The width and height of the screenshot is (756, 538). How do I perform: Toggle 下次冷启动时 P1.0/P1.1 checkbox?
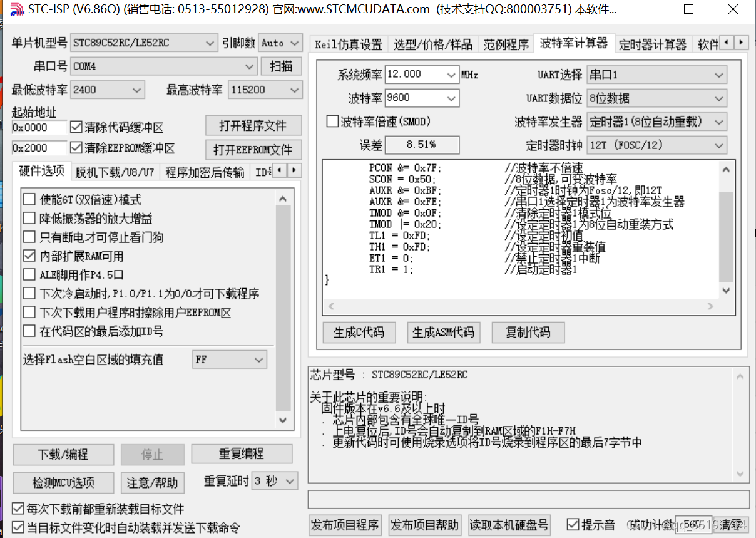29,294
